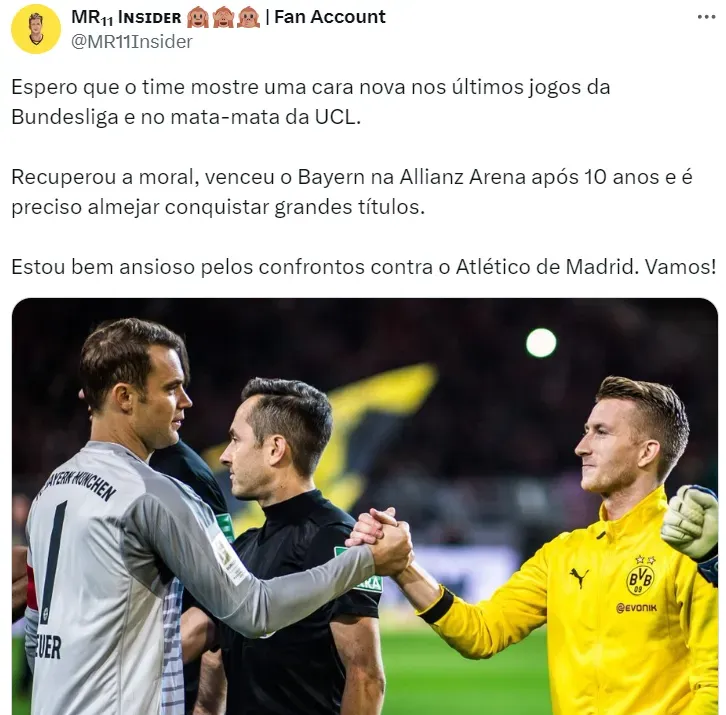The height and width of the screenshot is (715, 726).
Task: Open the MR11 Insider profile avatar
Action: click(36, 29)
